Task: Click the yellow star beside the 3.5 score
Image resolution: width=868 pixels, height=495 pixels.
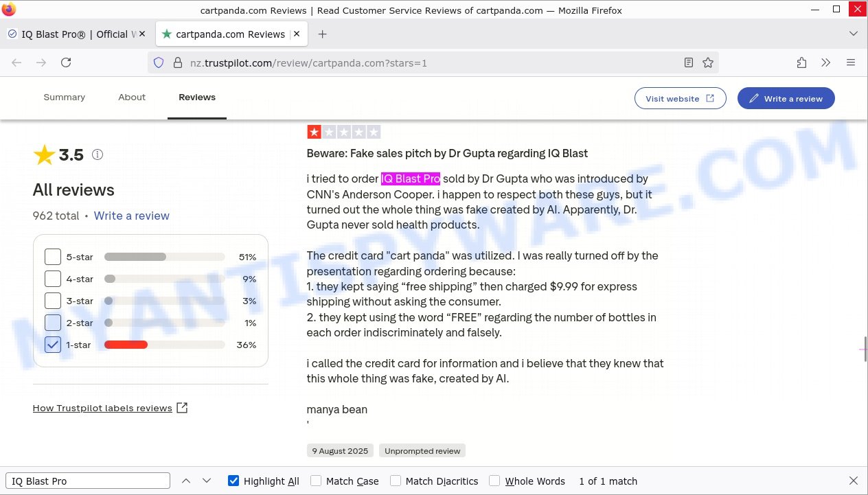Action: point(44,155)
